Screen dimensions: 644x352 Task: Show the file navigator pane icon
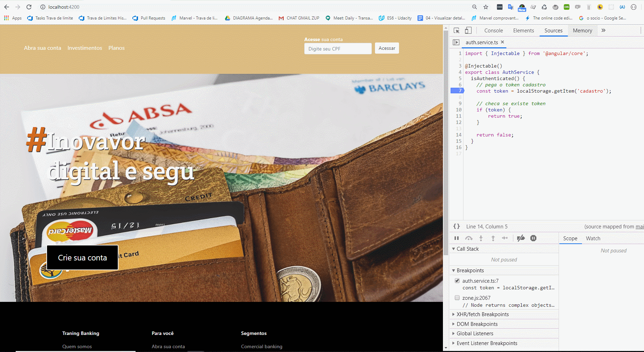point(456,42)
